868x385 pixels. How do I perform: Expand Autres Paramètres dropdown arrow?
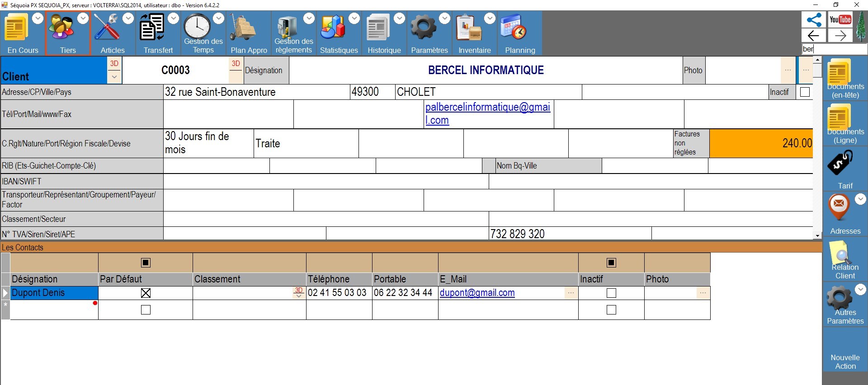pyautogui.click(x=860, y=289)
